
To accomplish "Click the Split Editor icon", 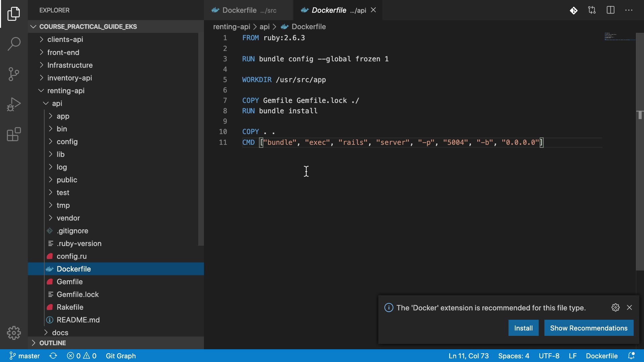I will tap(610, 10).
